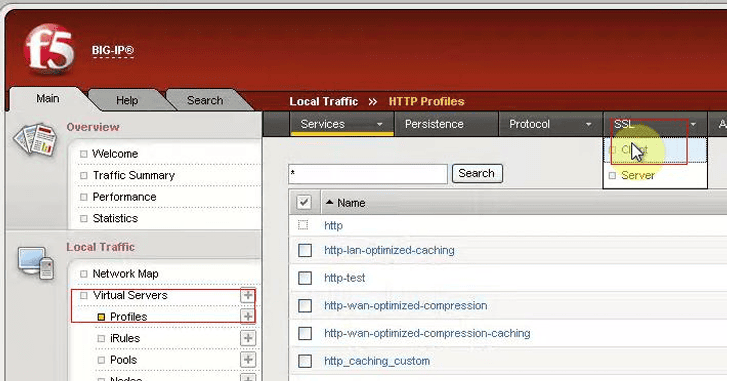Click the plus icon next to iRules
The width and height of the screenshot is (730, 381).
(x=248, y=338)
